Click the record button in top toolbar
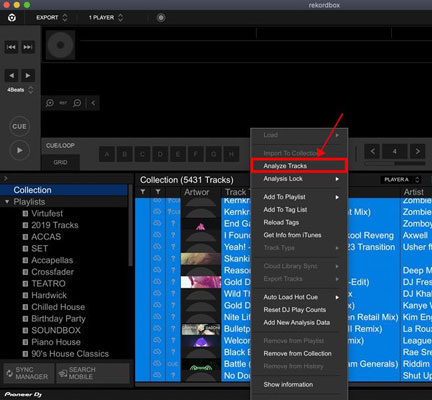This screenshot has width=432, height=400. click(x=161, y=18)
